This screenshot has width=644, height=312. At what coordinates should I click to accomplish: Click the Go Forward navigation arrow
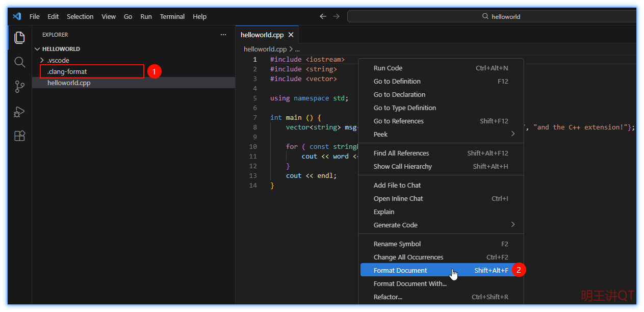[x=336, y=16]
